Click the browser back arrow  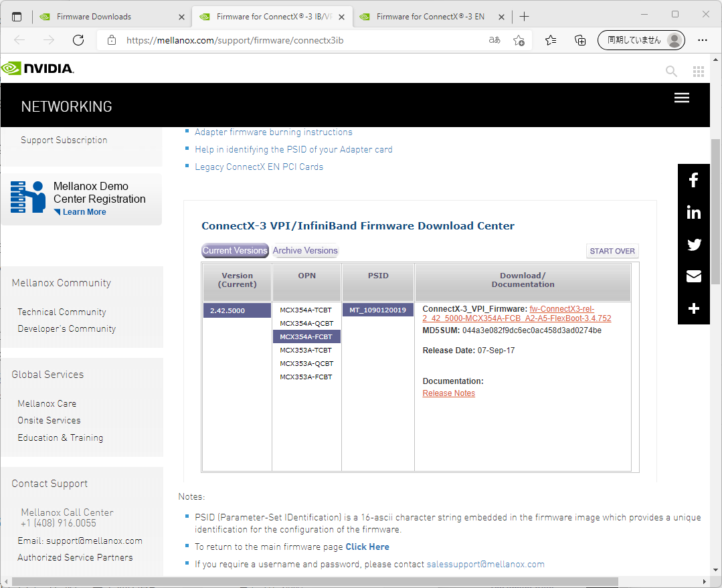click(19, 40)
